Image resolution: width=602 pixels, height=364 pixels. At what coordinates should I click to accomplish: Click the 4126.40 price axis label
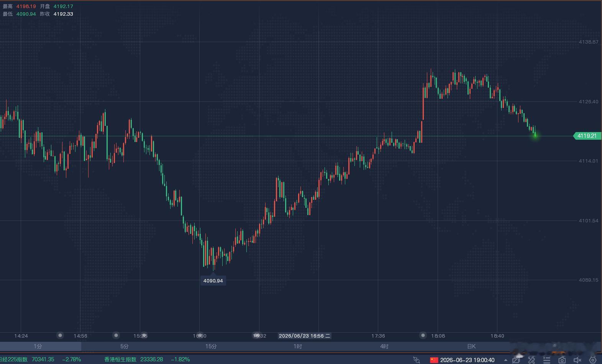[x=588, y=101]
